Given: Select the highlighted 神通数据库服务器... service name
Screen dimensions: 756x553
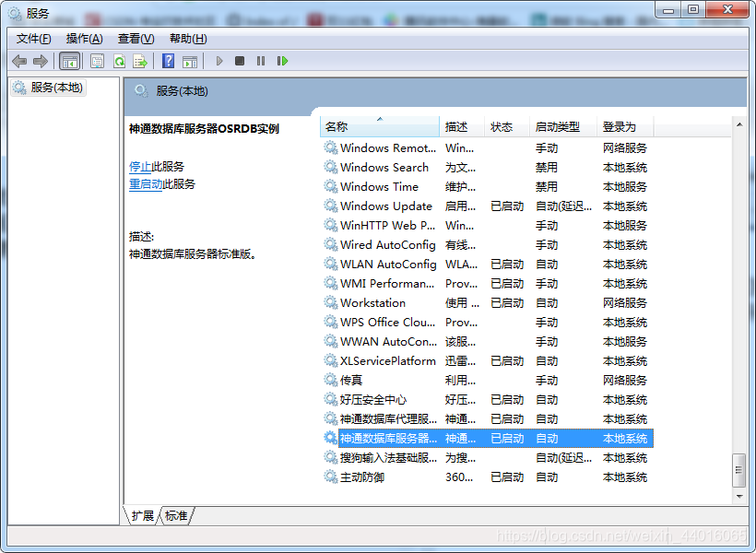Looking at the screenshot, I should [388, 439].
